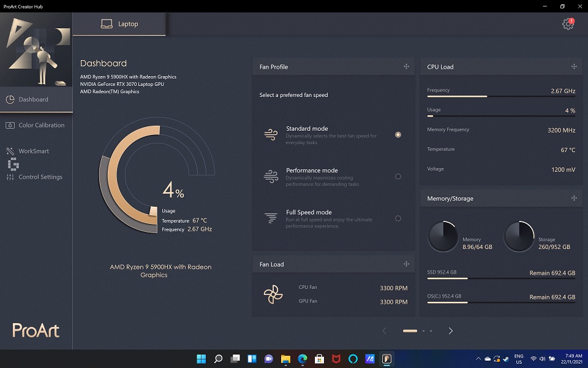Image resolution: width=588 pixels, height=368 pixels.
Task: Click the Full Speed mode tornado icon
Action: point(271,218)
